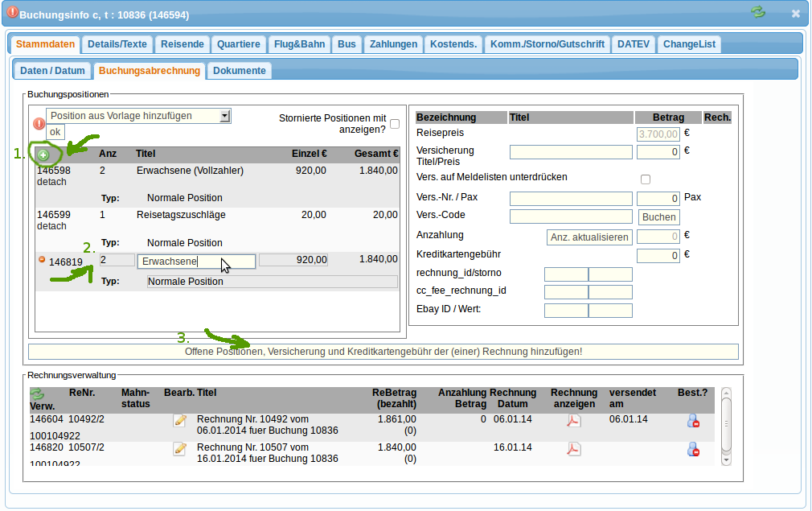
Task: Switch to the Flug&Bahn tab
Action: [299, 44]
